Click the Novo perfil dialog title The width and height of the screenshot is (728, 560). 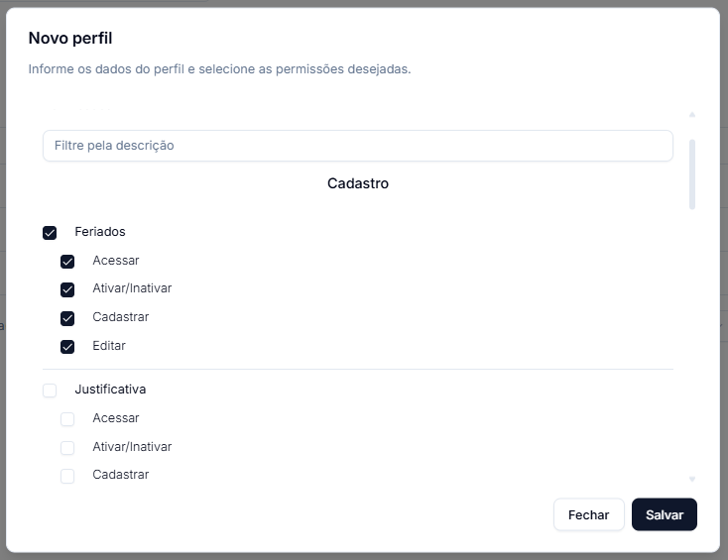(70, 38)
